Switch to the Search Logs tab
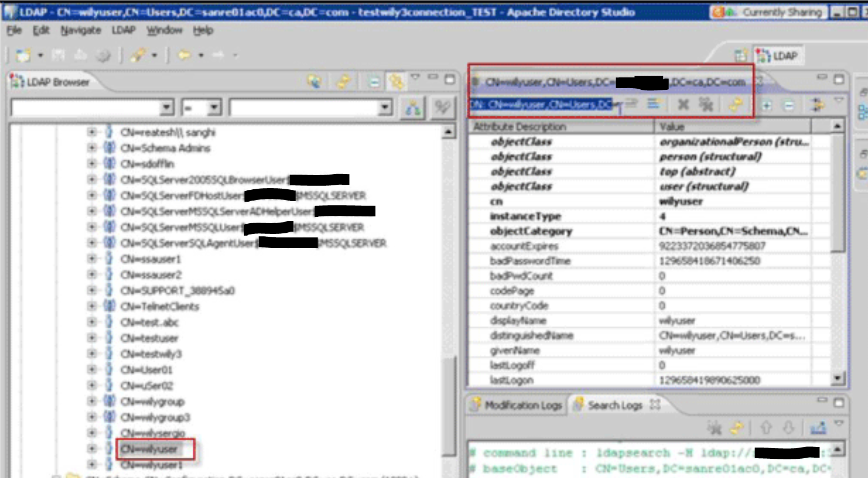This screenshot has height=478, width=868. click(615, 405)
